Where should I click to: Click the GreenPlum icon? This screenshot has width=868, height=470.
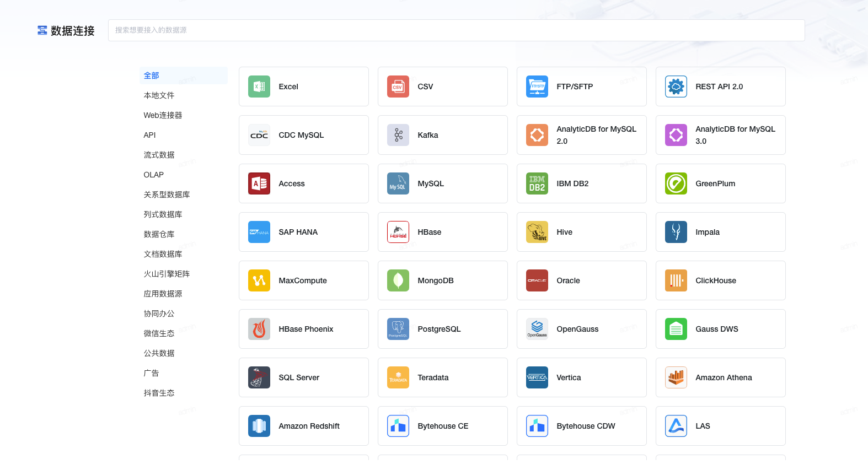click(676, 183)
